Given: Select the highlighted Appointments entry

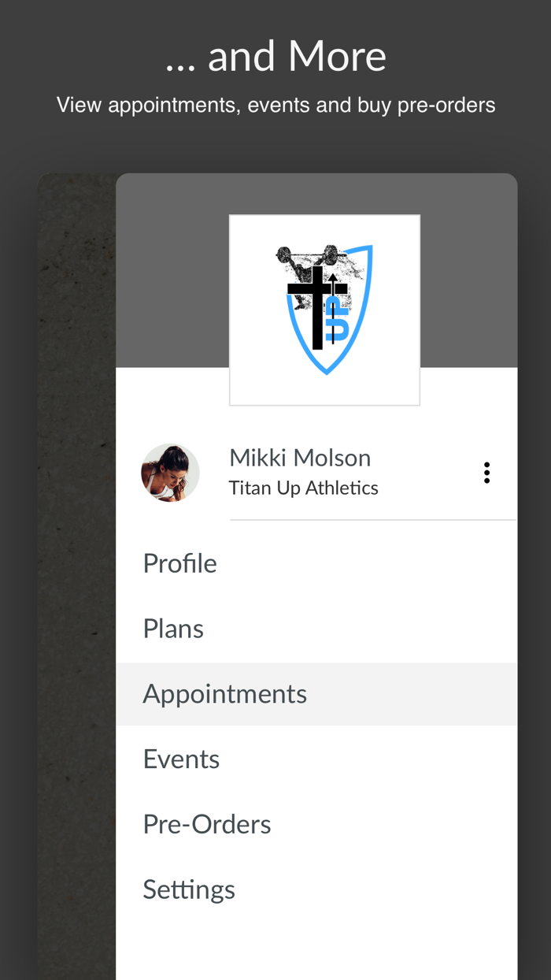Looking at the screenshot, I should (x=224, y=693).
